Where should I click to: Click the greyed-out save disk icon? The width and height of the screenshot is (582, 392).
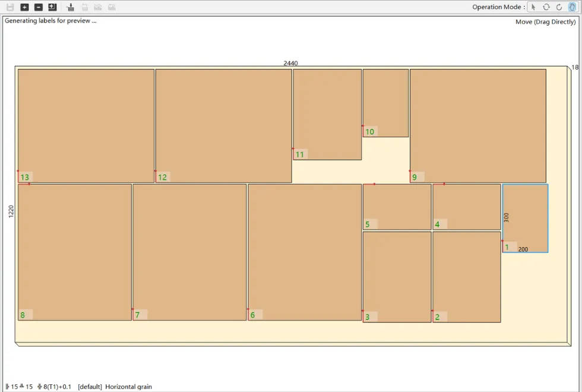point(10,7)
